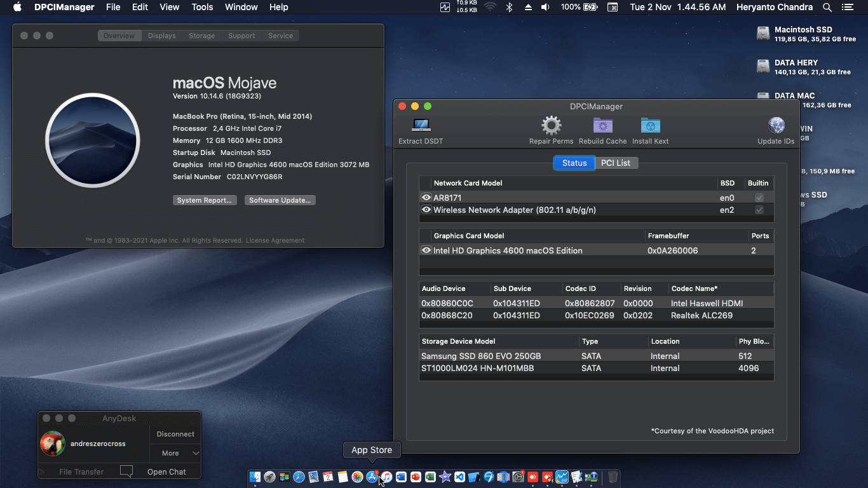Click the Bluetooth menu bar icon
Image resolution: width=868 pixels, height=488 pixels.
point(509,7)
